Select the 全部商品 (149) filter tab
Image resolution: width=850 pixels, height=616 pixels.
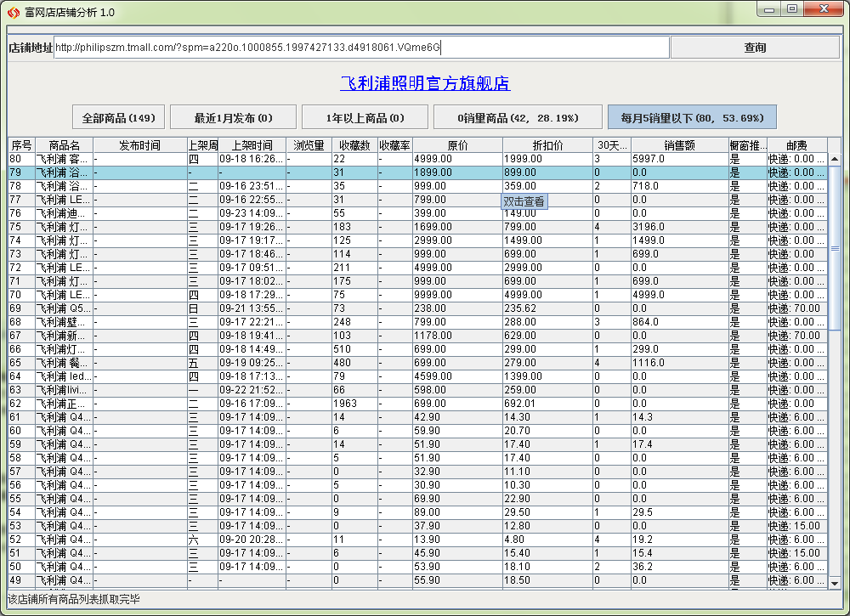click(x=119, y=117)
